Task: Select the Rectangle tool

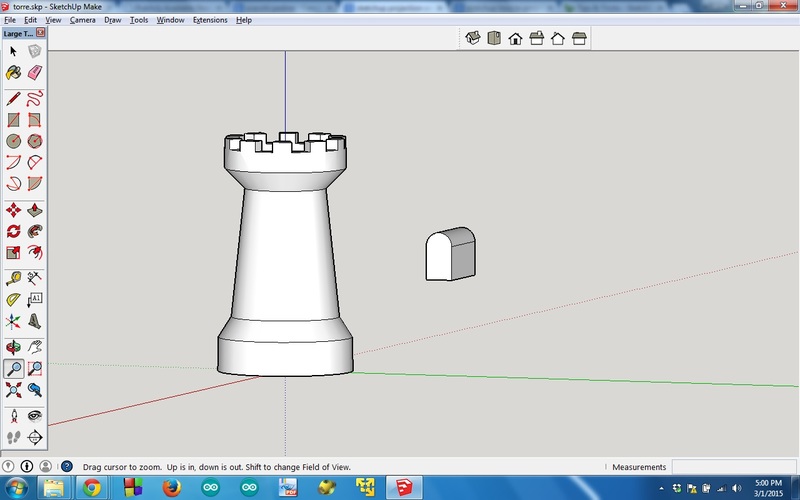Action: (13, 120)
